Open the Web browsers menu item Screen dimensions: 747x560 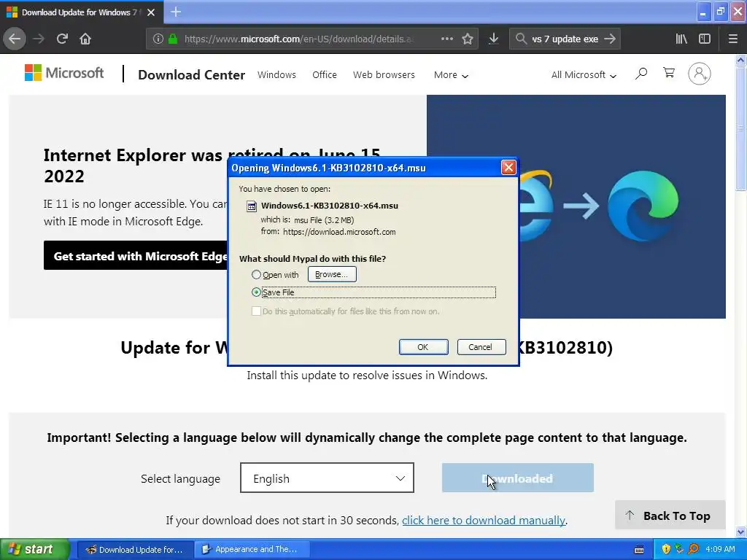click(384, 75)
